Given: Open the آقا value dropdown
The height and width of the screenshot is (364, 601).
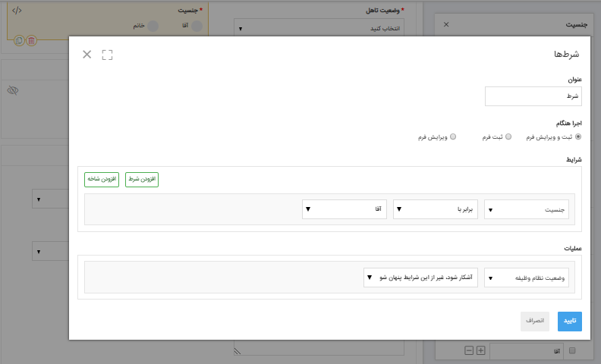Looking at the screenshot, I should pos(344,209).
